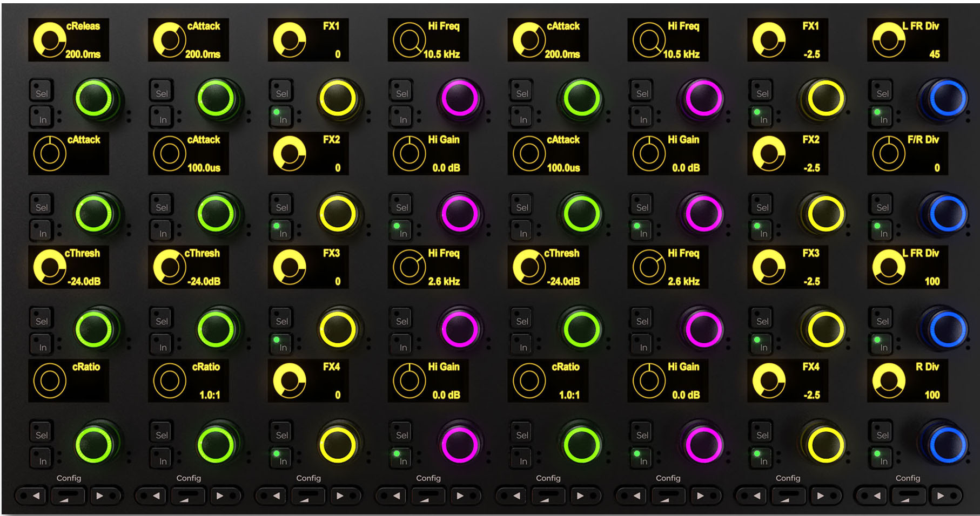Click the previous Config arrow under the FX1 0 column
The image size is (980, 516).
pos(271,495)
